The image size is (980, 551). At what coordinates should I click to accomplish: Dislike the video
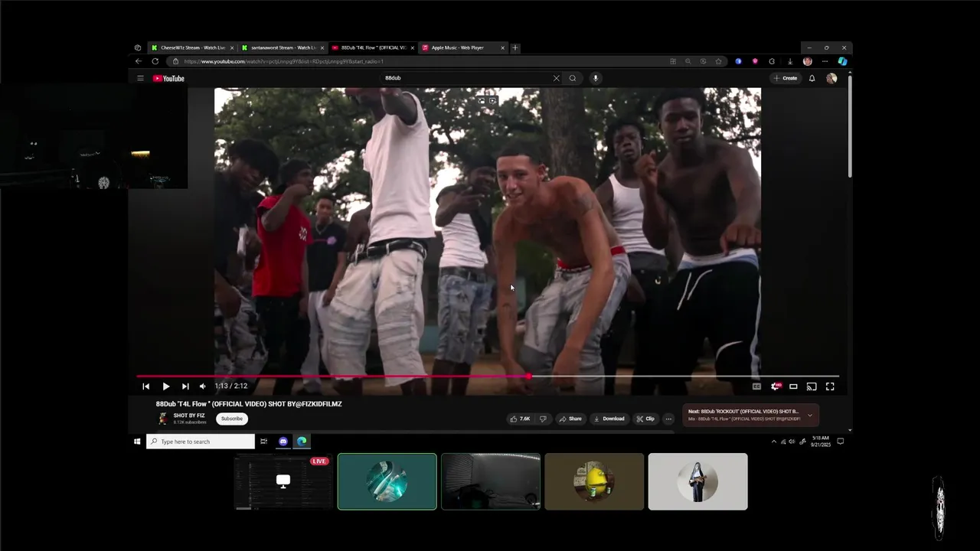click(x=543, y=419)
